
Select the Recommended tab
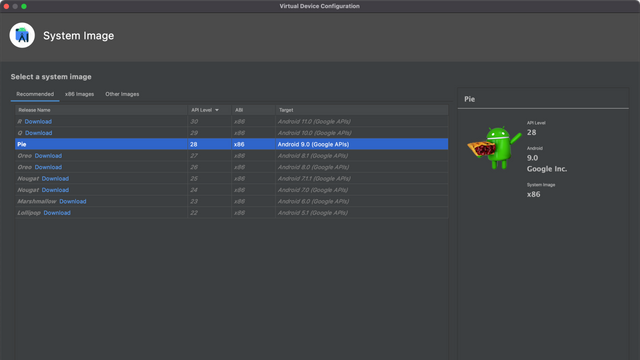coord(35,94)
